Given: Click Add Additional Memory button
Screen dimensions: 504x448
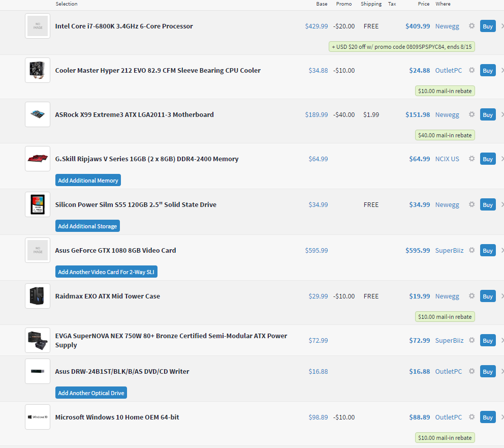Looking at the screenshot, I should pos(88,181).
